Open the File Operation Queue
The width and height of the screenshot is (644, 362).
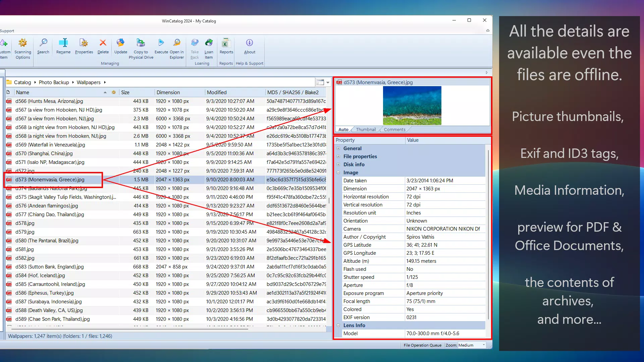pyautogui.click(x=422, y=345)
